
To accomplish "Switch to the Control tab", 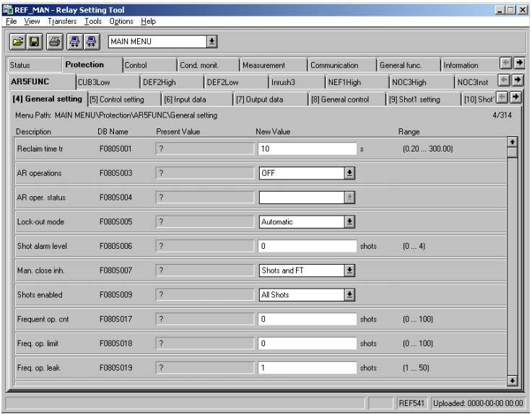I will (x=149, y=65).
